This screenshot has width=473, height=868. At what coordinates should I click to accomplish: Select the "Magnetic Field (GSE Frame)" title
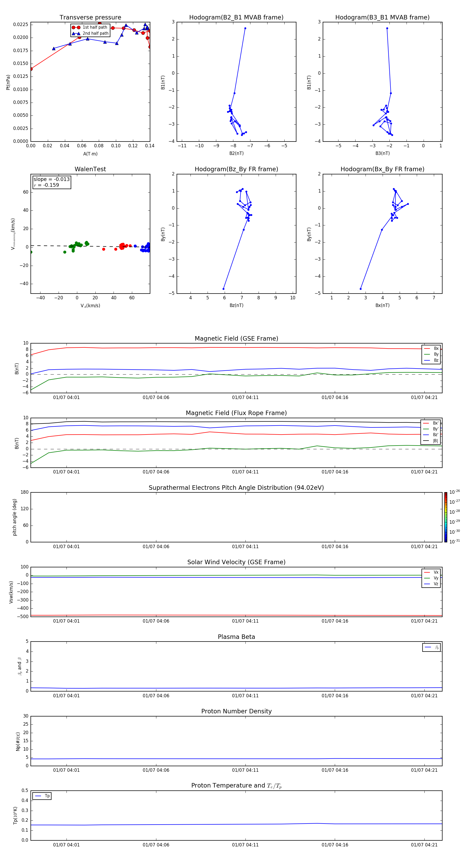click(x=236, y=339)
